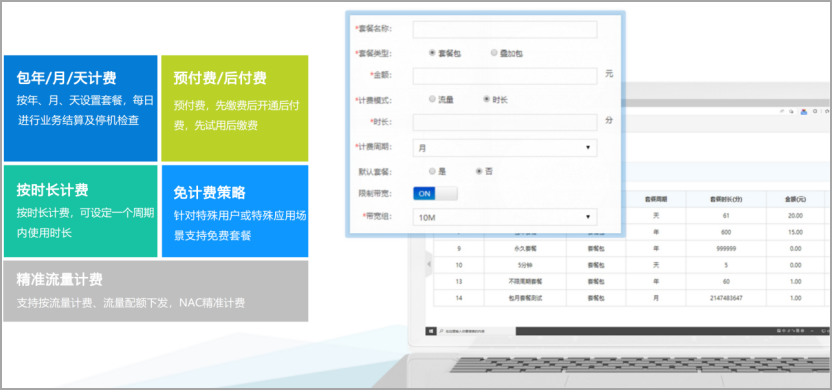Expand the 带宽组 dropdown showing 10M
The width and height of the screenshot is (832, 390).
tap(505, 217)
